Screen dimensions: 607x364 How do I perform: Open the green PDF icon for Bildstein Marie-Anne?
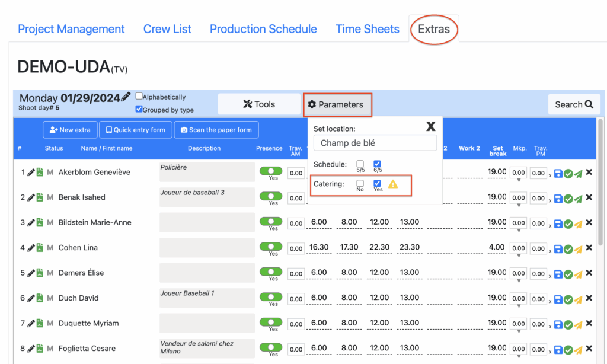(x=39, y=222)
